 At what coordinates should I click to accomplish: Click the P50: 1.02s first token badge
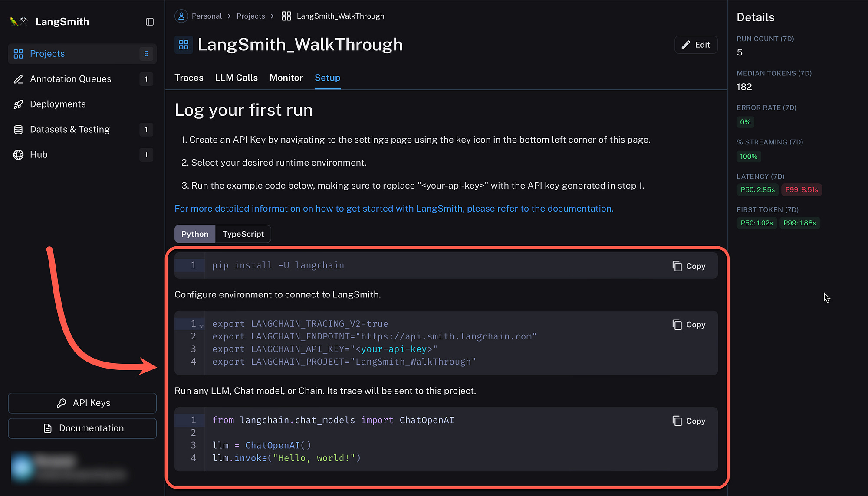756,223
